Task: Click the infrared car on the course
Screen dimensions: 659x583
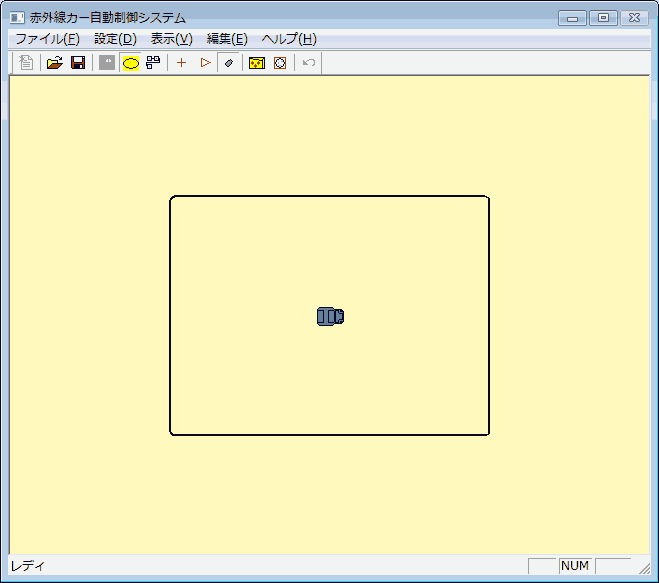Action: [x=330, y=317]
